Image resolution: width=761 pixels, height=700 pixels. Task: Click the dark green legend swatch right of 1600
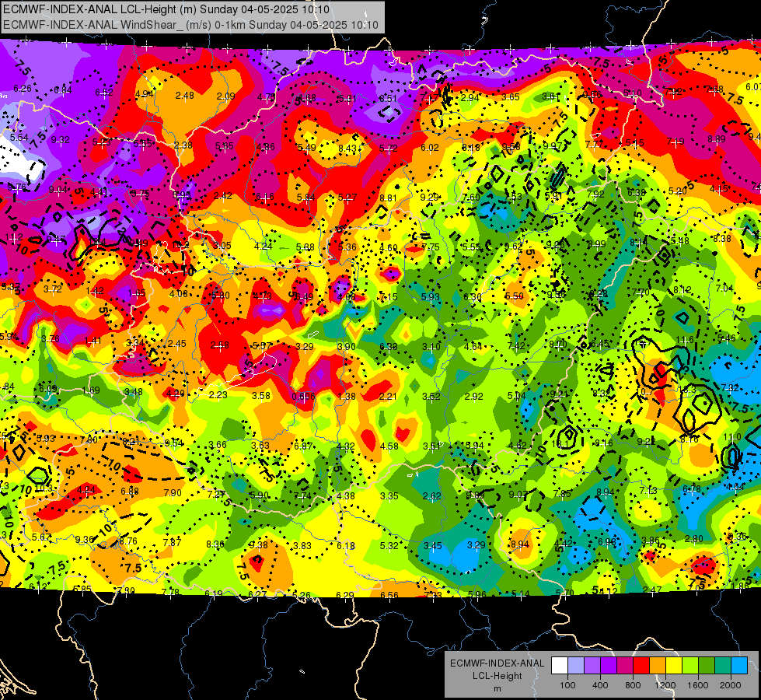coord(707,666)
